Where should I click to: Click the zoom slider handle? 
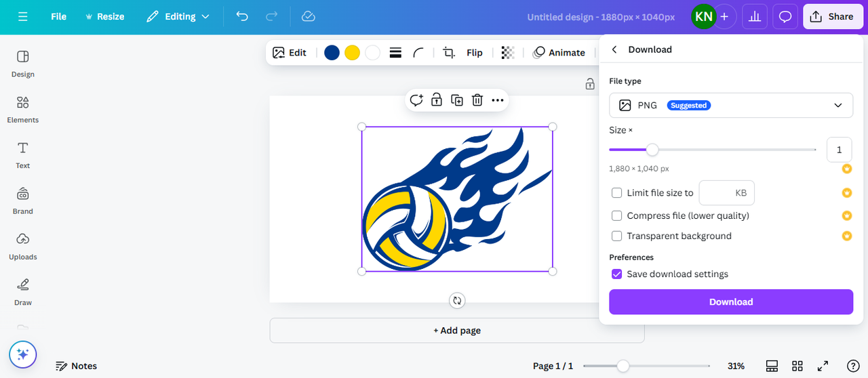point(623,366)
